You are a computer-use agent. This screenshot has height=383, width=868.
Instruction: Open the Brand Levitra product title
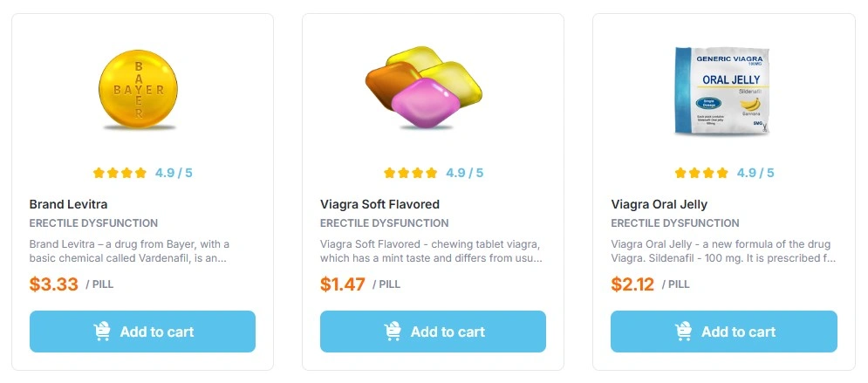pos(66,204)
